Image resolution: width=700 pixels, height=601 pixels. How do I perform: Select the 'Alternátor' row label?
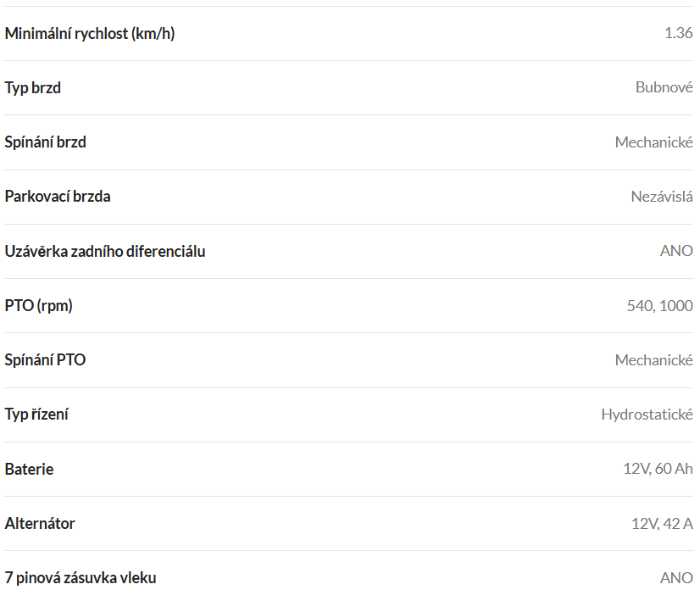pyautogui.click(x=40, y=523)
